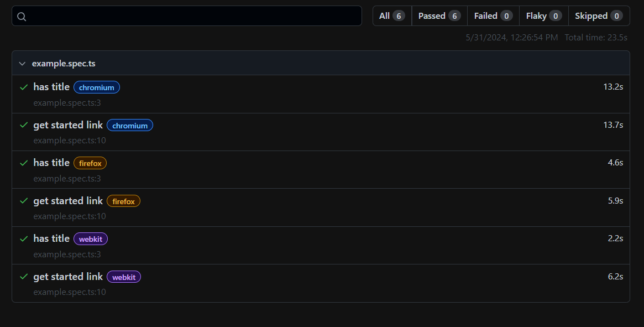Click the green checkmark beside webkit has title
Screen dimensions: 644x327
[x=24, y=239]
